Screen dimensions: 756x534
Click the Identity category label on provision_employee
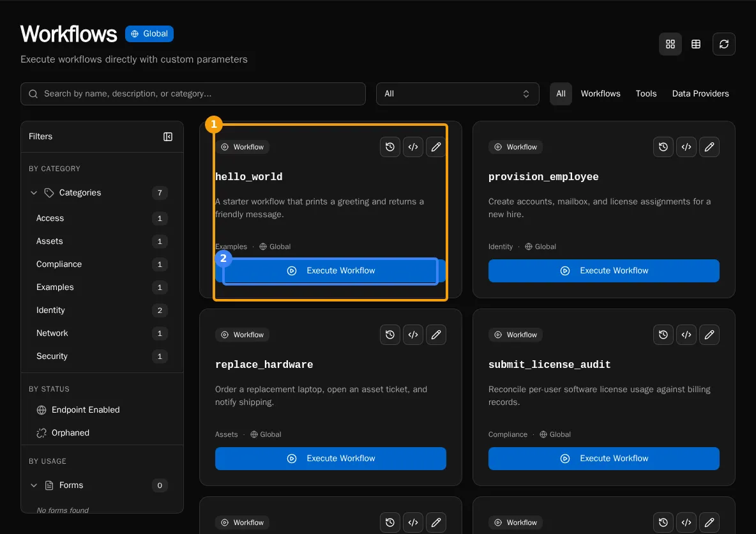[501, 247]
